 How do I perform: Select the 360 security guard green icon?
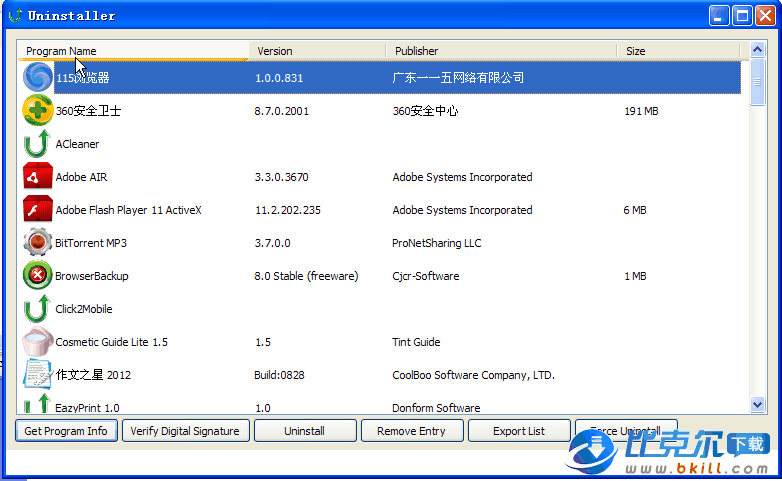[37, 111]
